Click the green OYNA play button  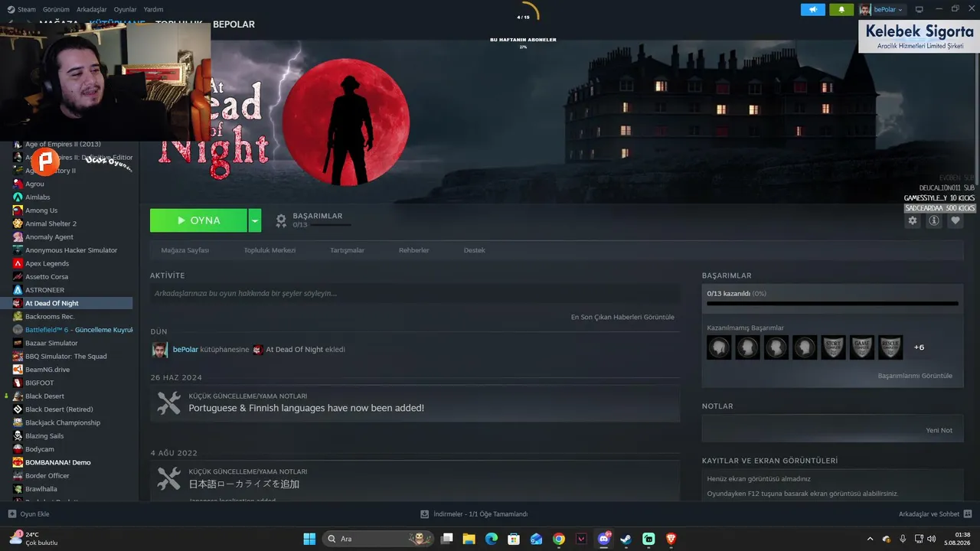tap(198, 220)
